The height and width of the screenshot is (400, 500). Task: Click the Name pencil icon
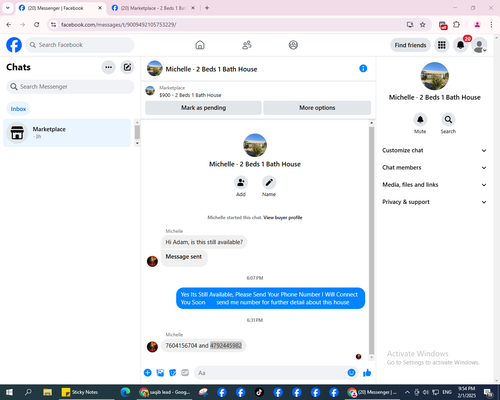(x=269, y=183)
